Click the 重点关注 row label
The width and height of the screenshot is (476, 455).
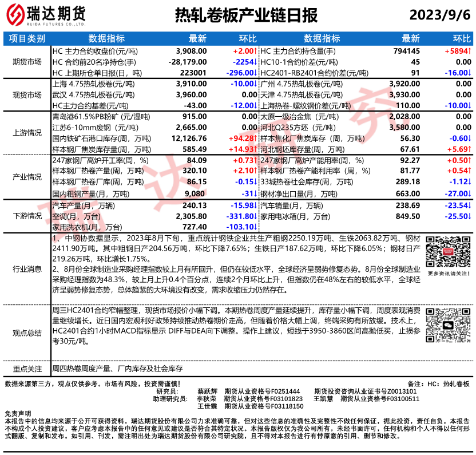pos(27,369)
